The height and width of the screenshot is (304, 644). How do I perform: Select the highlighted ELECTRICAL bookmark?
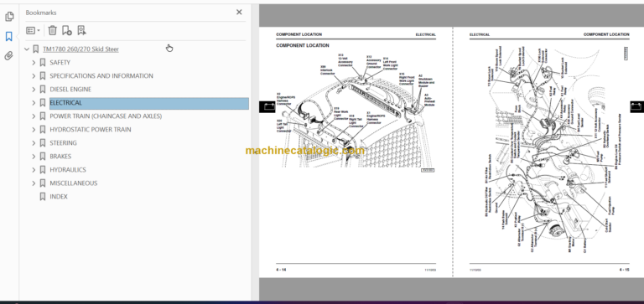pos(149,103)
